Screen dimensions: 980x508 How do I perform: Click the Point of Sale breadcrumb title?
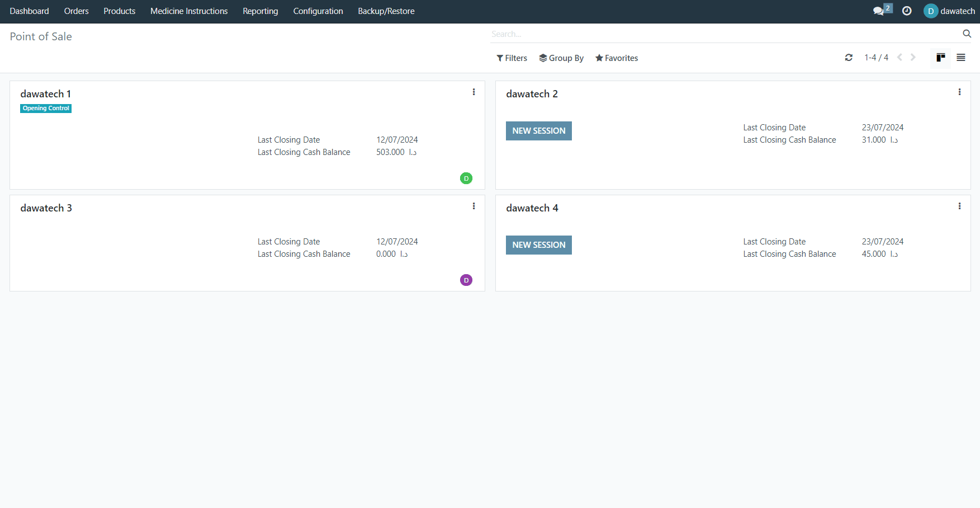pyautogui.click(x=41, y=36)
